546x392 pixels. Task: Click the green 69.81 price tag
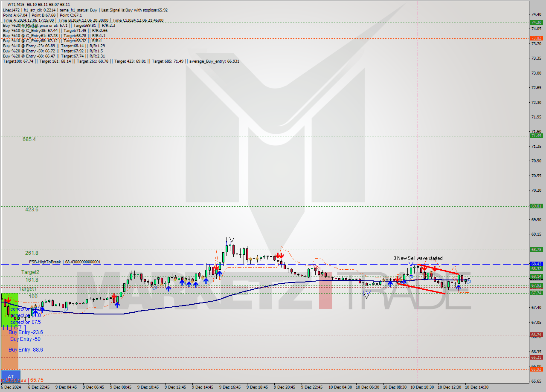click(536, 206)
